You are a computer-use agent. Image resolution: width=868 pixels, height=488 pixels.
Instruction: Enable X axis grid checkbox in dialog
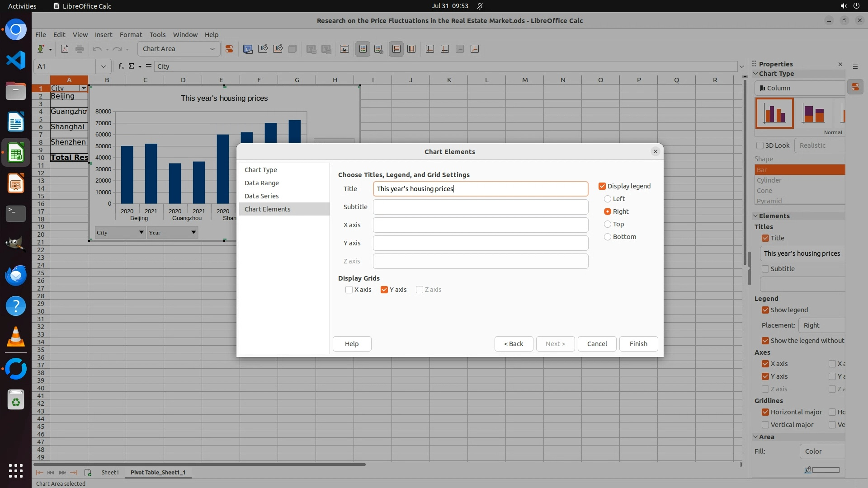click(349, 290)
